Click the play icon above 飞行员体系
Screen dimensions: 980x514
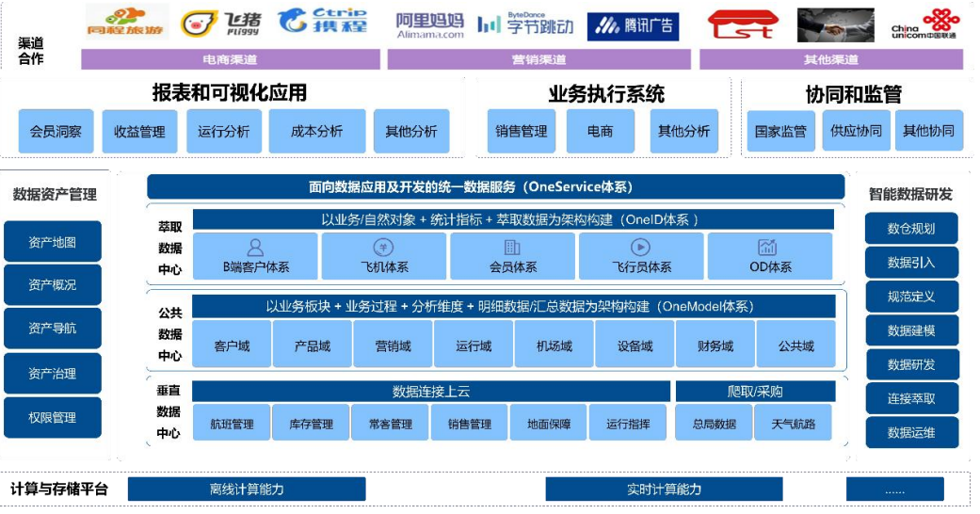click(x=640, y=248)
